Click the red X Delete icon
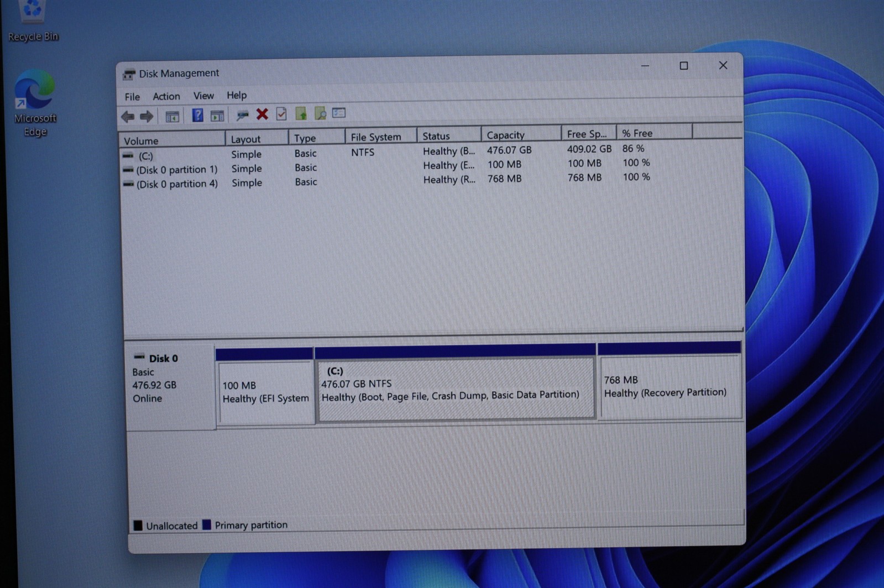884x588 pixels. 262,114
